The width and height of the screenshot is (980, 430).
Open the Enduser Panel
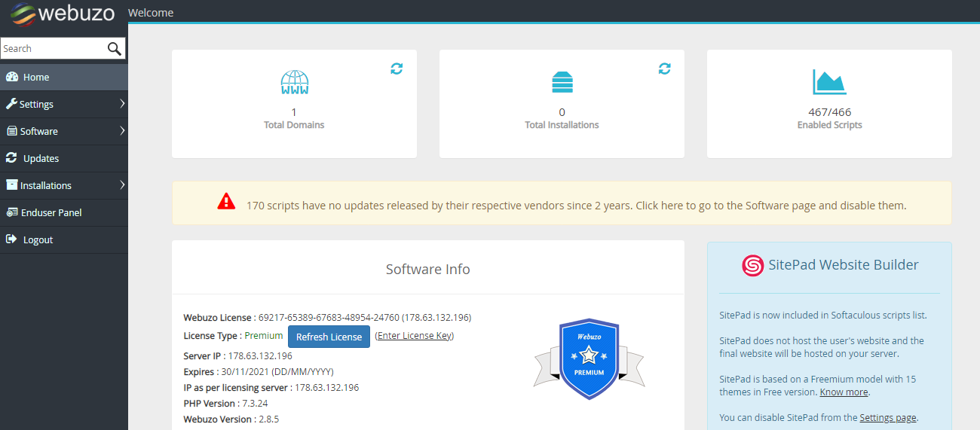click(x=51, y=212)
